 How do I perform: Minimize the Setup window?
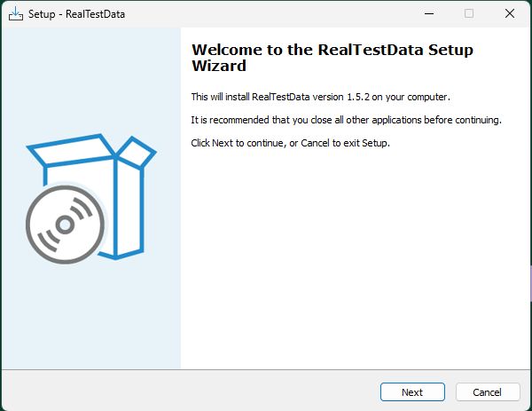pyautogui.click(x=429, y=13)
